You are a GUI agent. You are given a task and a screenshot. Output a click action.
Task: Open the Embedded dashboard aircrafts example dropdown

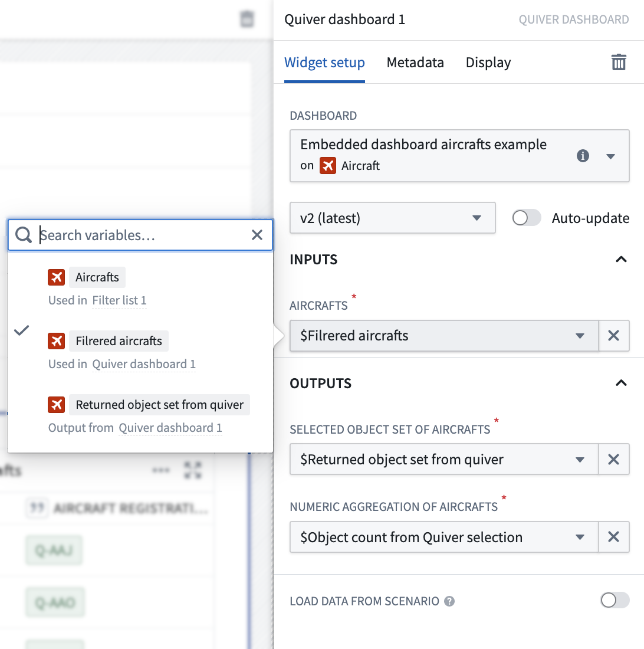coord(459,156)
